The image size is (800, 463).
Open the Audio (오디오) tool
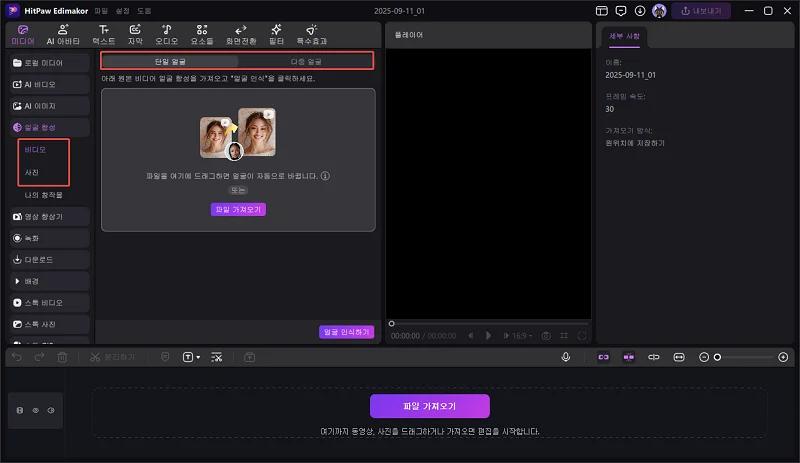(167, 35)
